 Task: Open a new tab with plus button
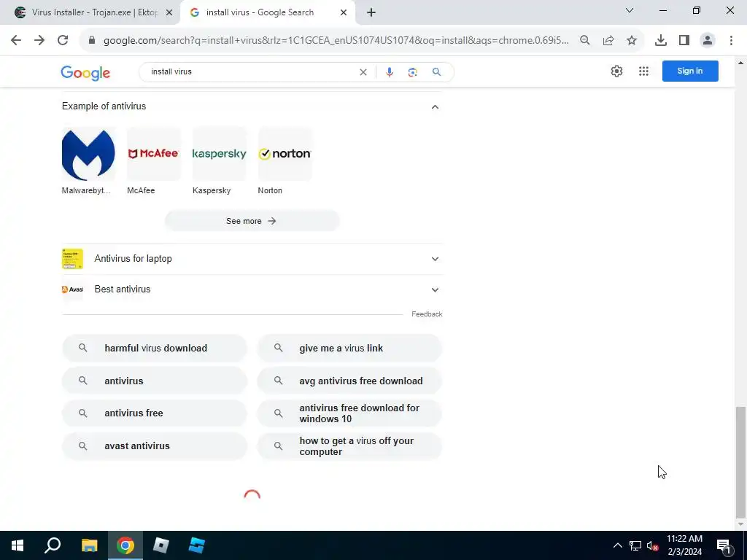(371, 13)
